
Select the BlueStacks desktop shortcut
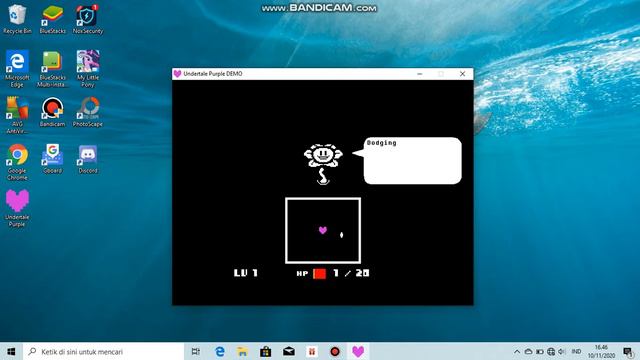click(52, 19)
